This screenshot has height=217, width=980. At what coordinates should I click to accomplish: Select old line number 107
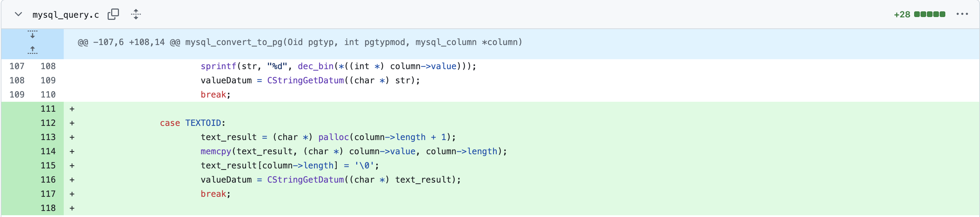click(17, 66)
